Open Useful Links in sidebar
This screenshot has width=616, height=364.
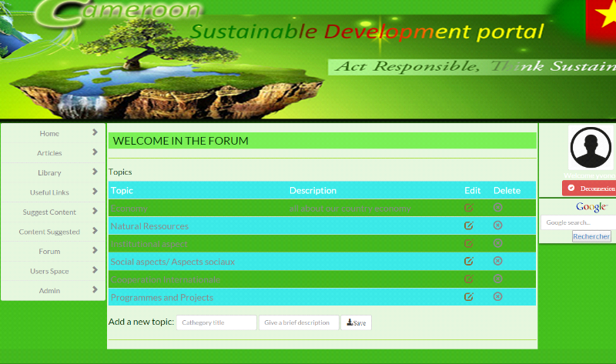tap(49, 192)
